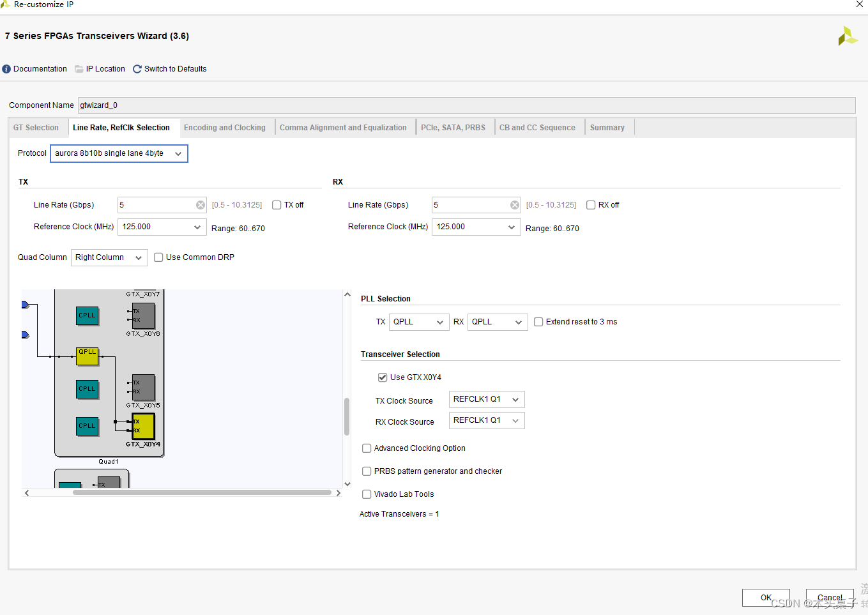Open the Protocol dropdown
The height and width of the screenshot is (615, 868).
coord(119,154)
